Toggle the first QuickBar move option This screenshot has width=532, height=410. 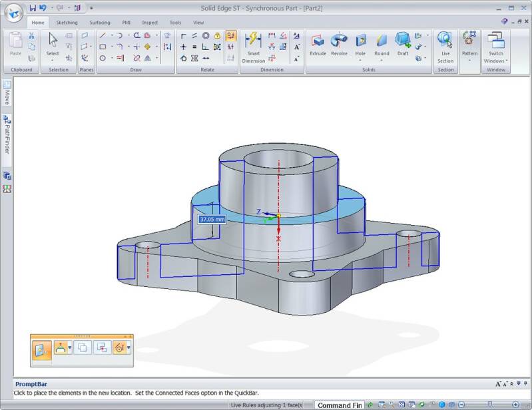(41, 347)
